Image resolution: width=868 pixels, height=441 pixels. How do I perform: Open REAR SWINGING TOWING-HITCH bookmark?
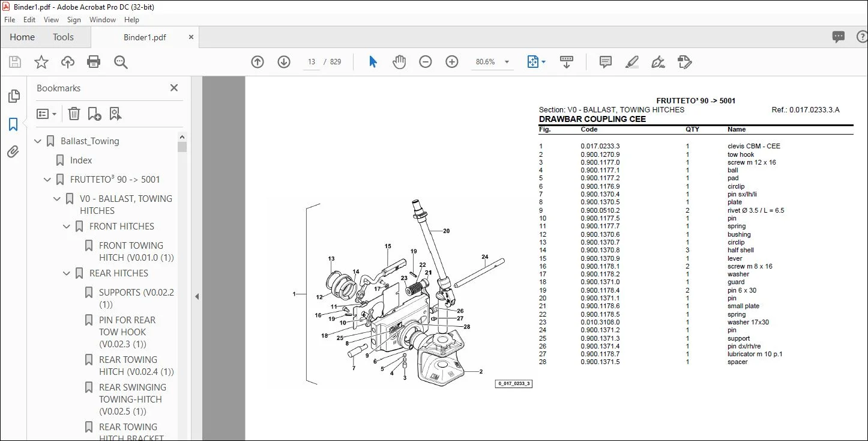coord(133,400)
